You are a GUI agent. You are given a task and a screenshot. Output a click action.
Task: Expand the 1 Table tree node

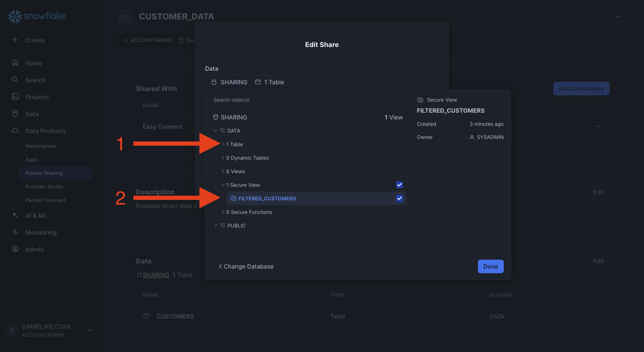click(223, 144)
